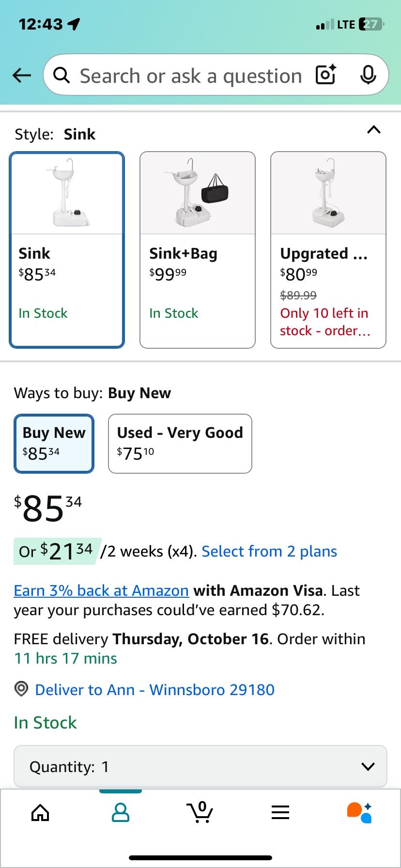
Task: Open the shopping cart
Action: pos(200,812)
